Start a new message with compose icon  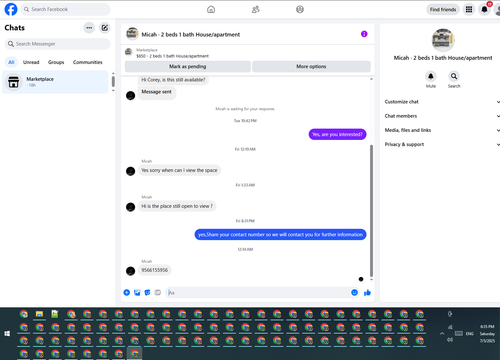pos(105,28)
